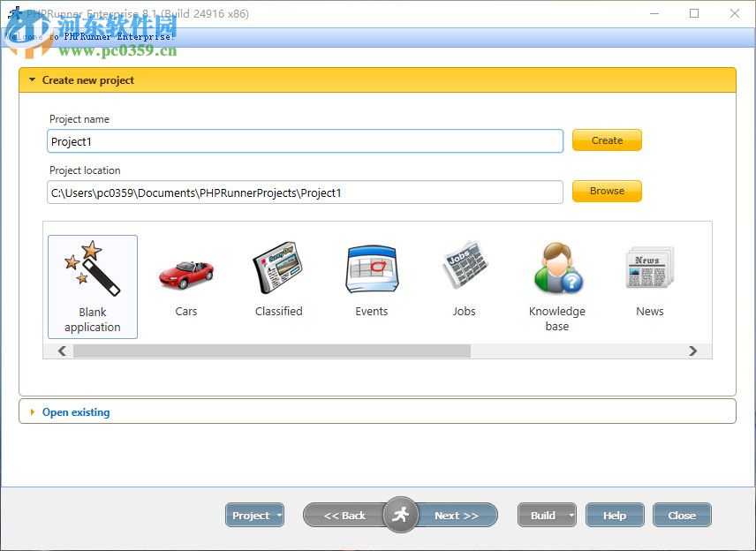
Task: Open the Project dropdown menu
Action: (254, 515)
